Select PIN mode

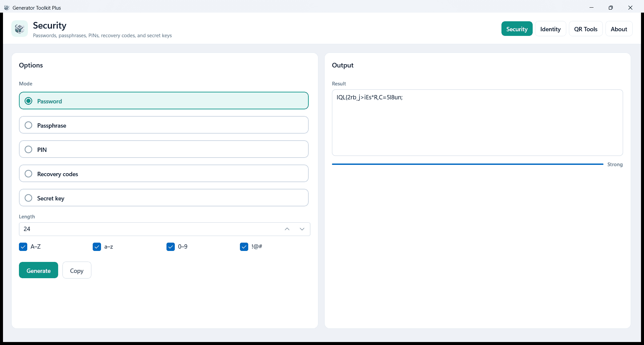coord(164,149)
